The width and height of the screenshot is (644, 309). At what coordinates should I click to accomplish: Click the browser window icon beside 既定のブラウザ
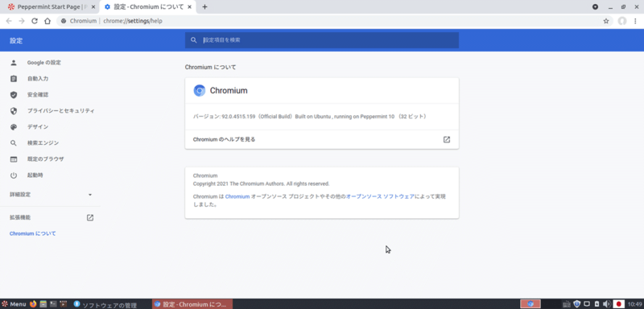(x=14, y=159)
